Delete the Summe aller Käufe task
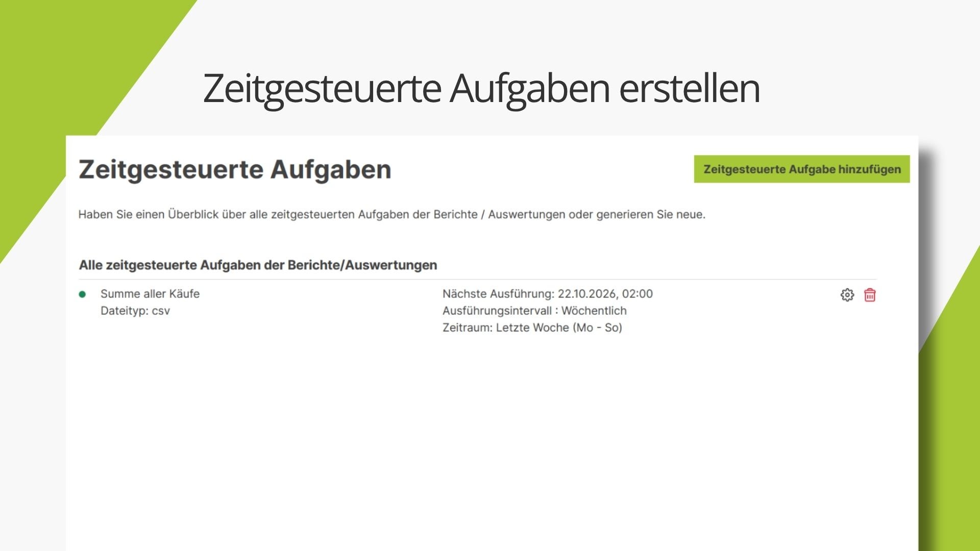This screenshot has width=980, height=551. 870,295
